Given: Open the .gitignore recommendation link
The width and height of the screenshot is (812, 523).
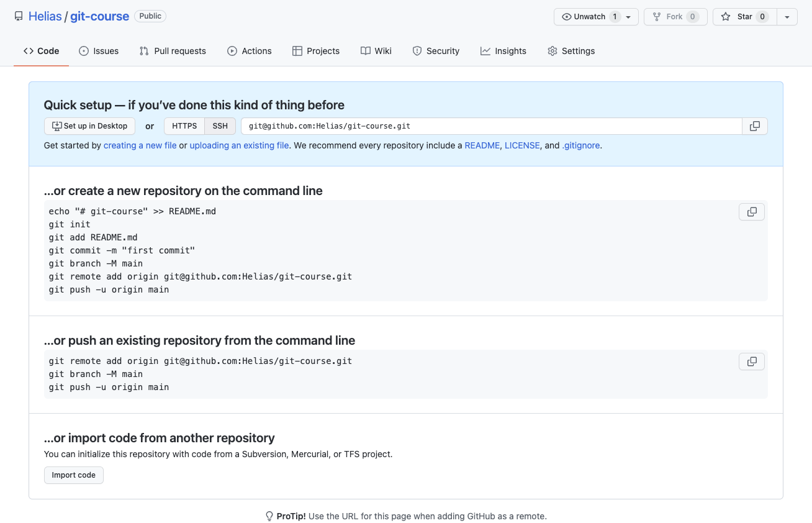Looking at the screenshot, I should point(581,145).
